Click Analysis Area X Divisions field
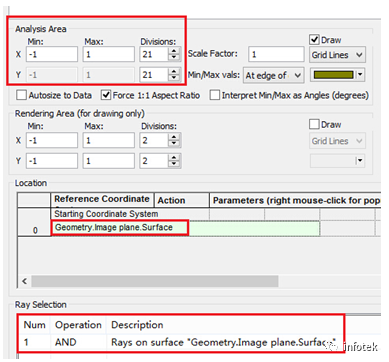Image resolution: width=389 pixels, height=362 pixels. point(154,54)
